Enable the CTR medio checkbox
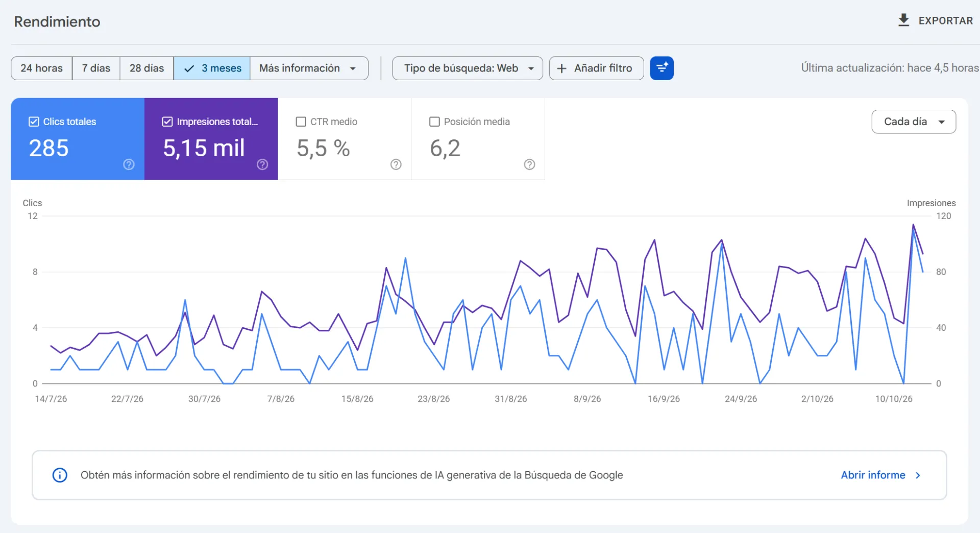980x533 pixels. 301,122
